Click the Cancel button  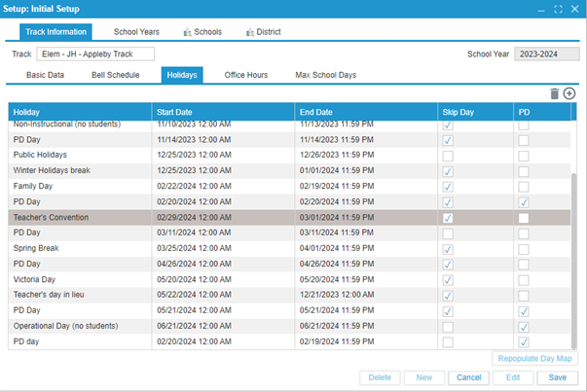468,376
